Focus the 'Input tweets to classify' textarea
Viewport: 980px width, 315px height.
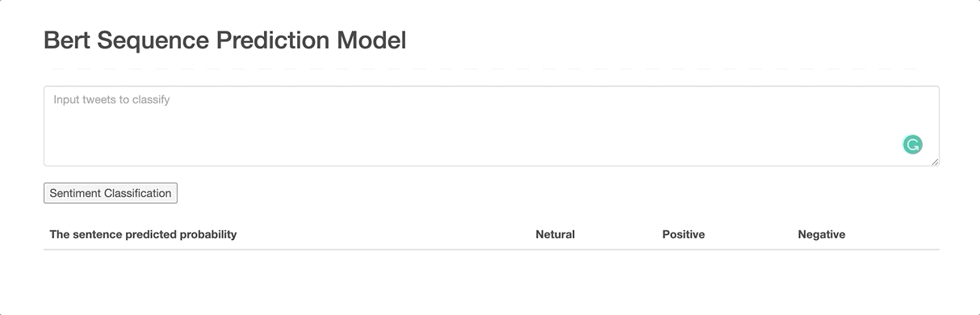[492, 126]
